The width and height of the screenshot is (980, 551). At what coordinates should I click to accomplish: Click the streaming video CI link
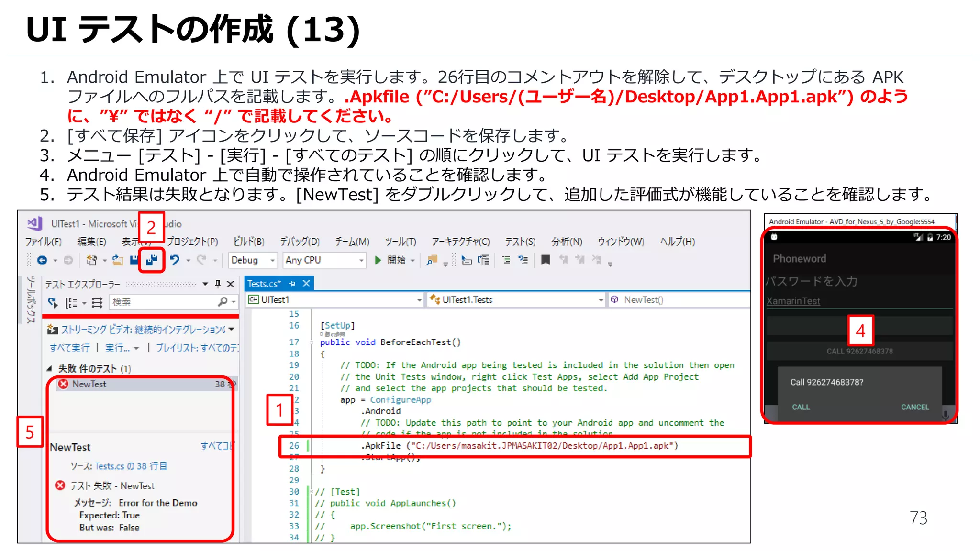pyautogui.click(x=143, y=329)
